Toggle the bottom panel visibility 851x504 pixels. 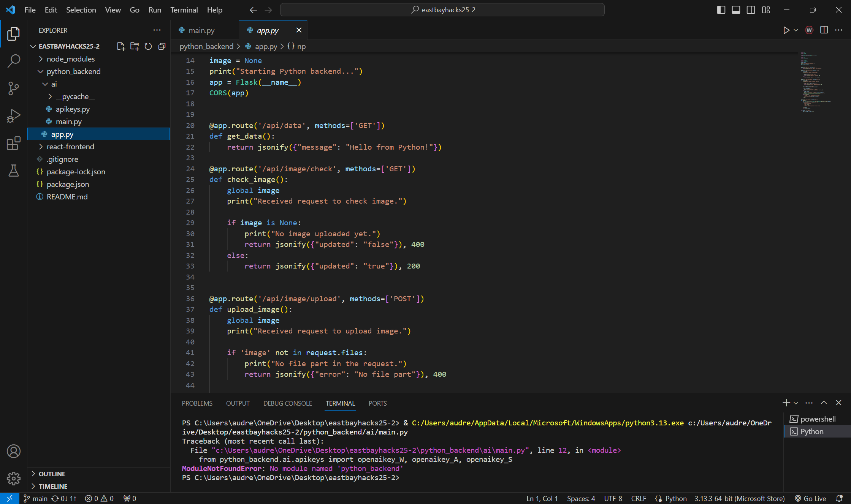pyautogui.click(x=736, y=10)
